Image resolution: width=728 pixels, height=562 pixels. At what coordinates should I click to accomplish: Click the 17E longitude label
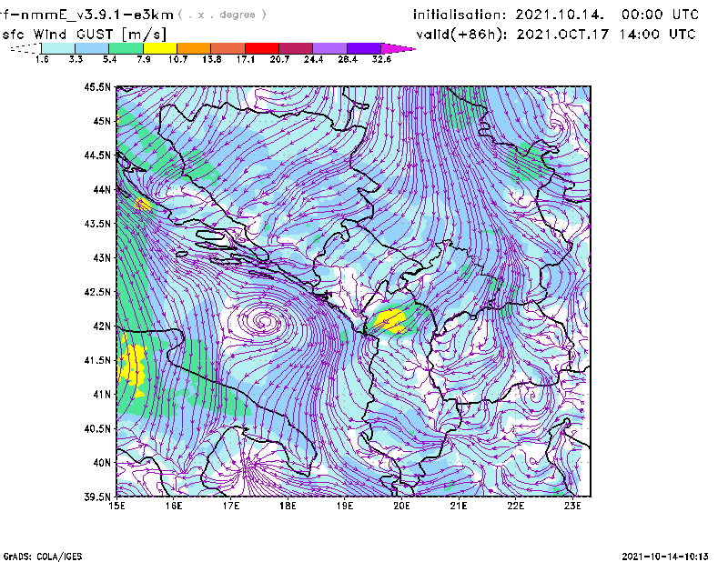(x=231, y=506)
